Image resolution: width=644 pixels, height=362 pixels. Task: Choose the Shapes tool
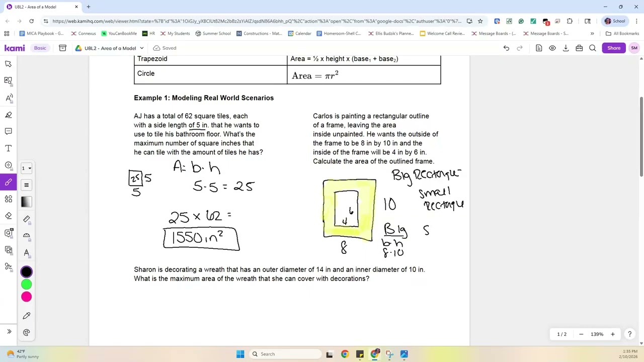(x=9, y=199)
